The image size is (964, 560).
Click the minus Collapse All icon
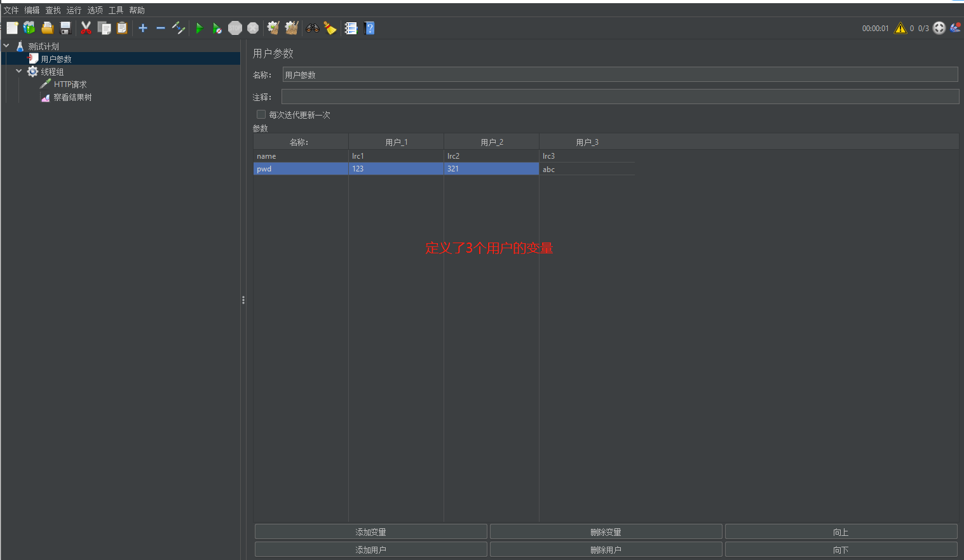click(x=161, y=28)
